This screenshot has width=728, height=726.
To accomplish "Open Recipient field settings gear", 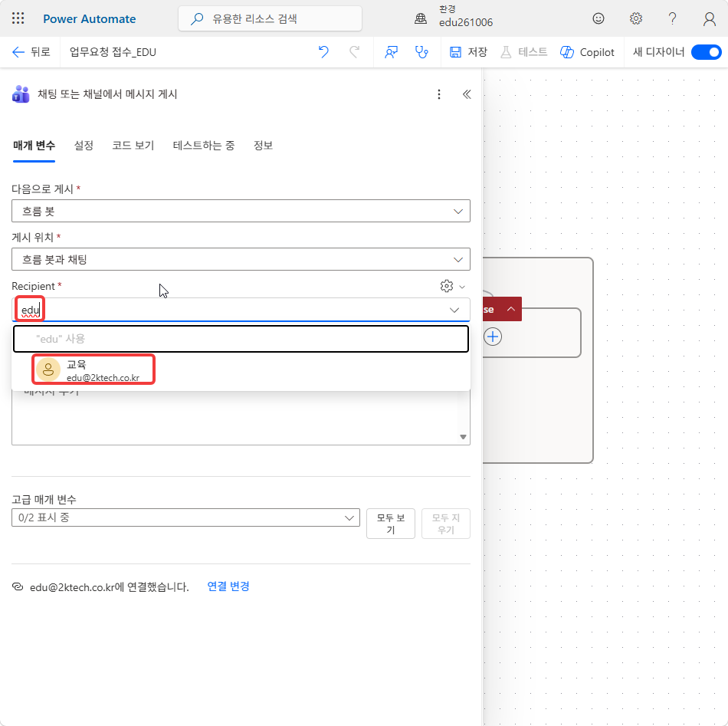I will [x=447, y=286].
